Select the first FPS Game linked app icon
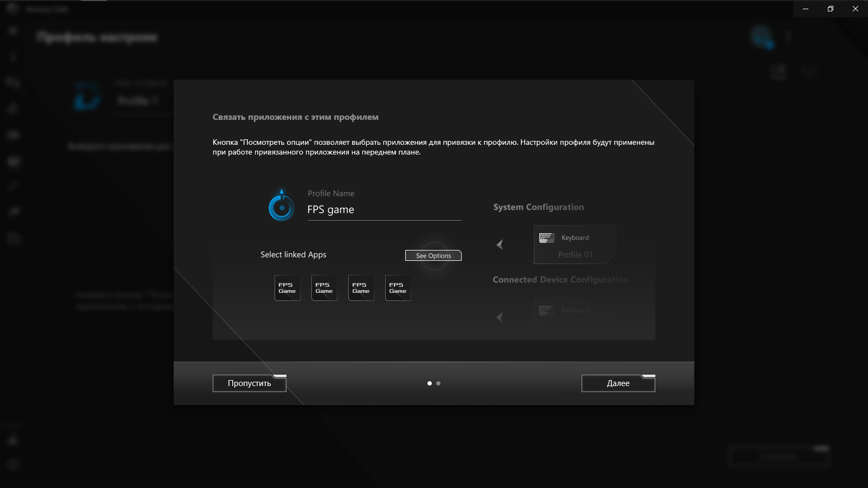The image size is (868, 488). pyautogui.click(x=287, y=287)
